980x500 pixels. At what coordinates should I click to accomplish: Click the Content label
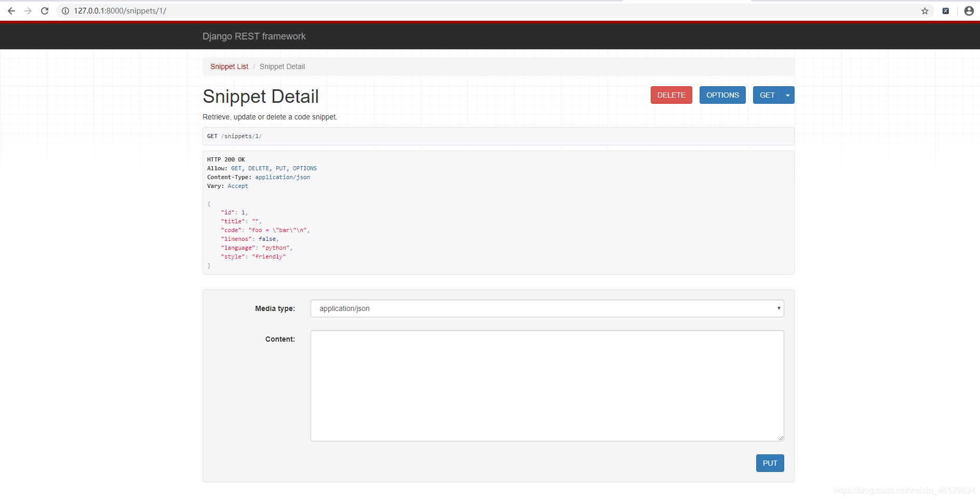280,339
